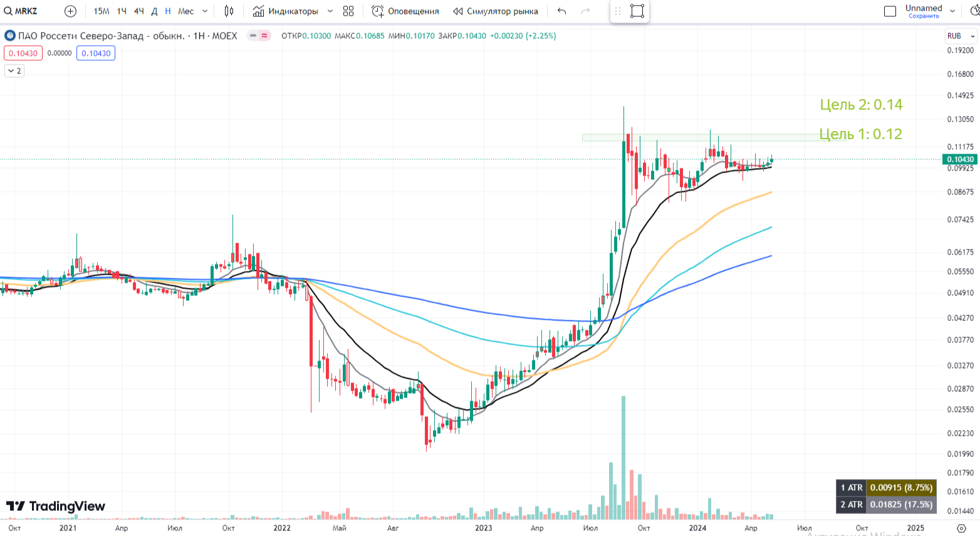Open the Индикаторы indicators panel

pyautogui.click(x=286, y=11)
